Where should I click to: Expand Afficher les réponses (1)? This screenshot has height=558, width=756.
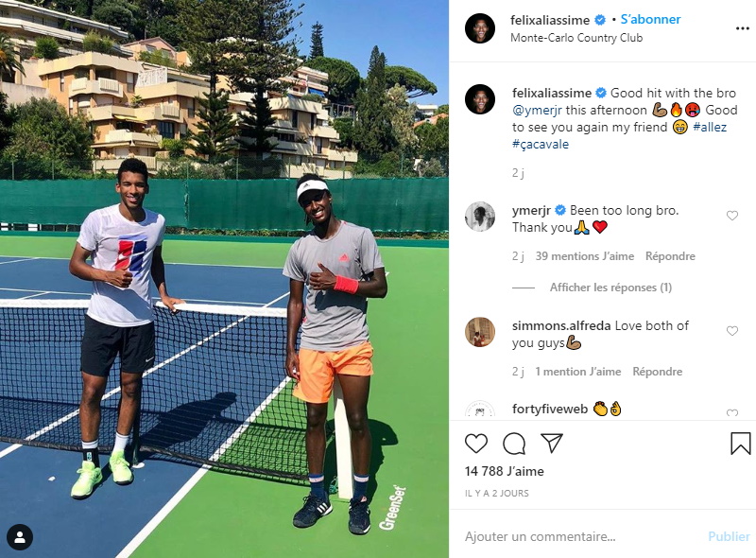click(610, 288)
